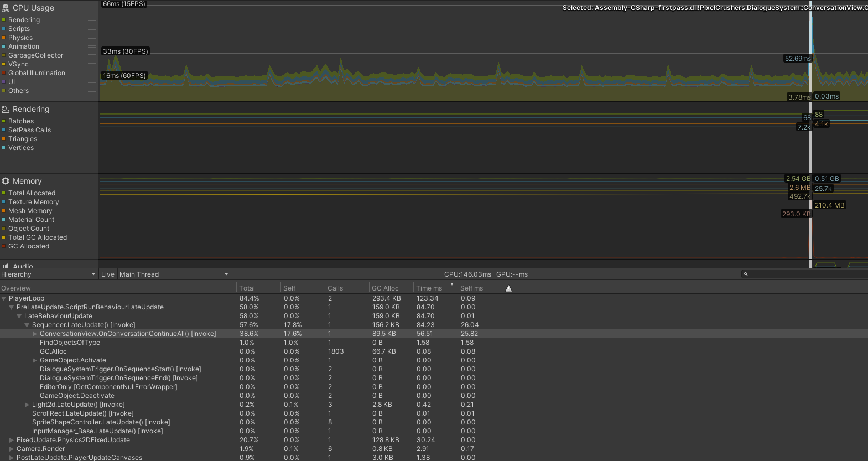Toggle Scripts category color box
This screenshot has width=868, height=461.
[x=4, y=29]
